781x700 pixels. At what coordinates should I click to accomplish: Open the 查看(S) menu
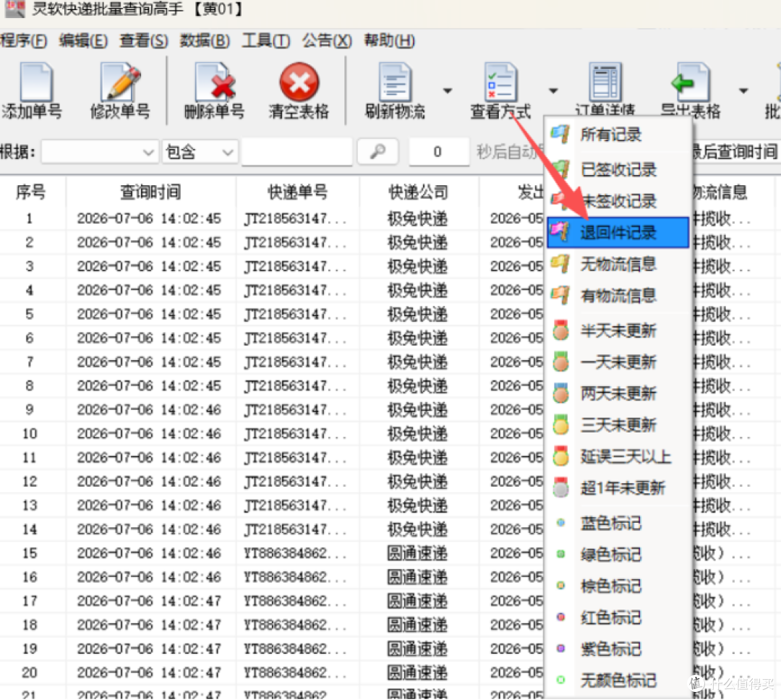(143, 40)
